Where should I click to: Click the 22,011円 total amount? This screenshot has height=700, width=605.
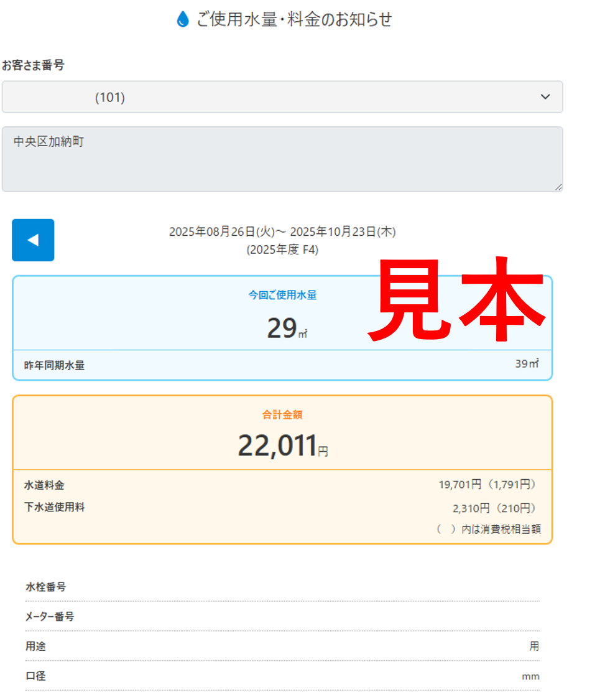[283, 446]
